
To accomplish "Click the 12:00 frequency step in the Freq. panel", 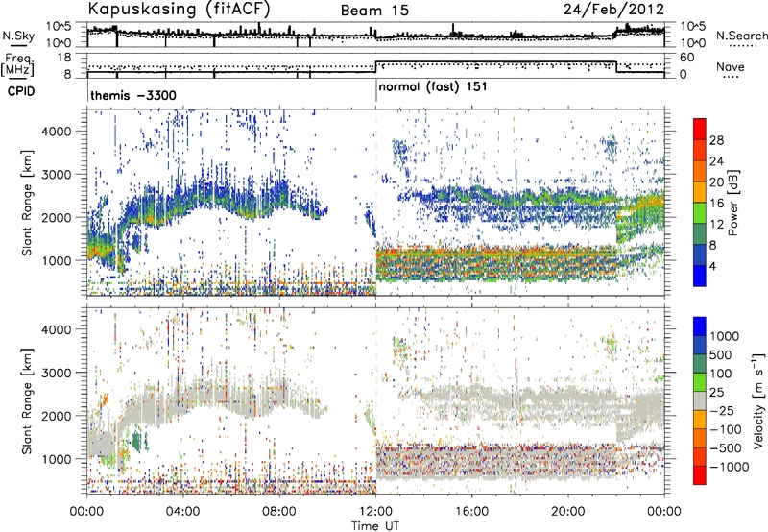I will pyautogui.click(x=375, y=67).
